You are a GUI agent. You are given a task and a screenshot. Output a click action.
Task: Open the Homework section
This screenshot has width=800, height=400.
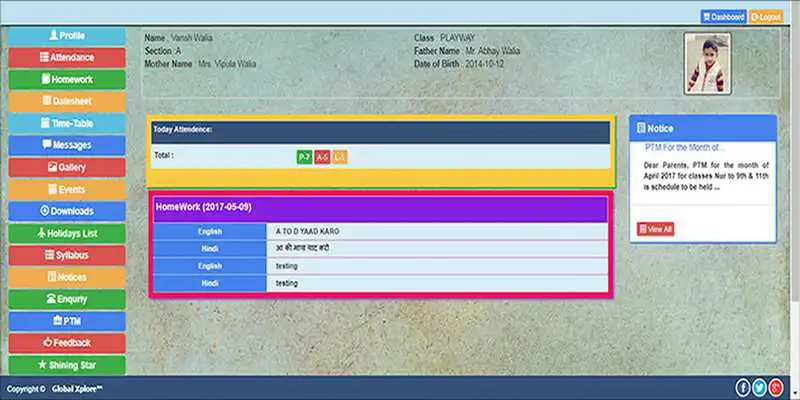point(67,80)
